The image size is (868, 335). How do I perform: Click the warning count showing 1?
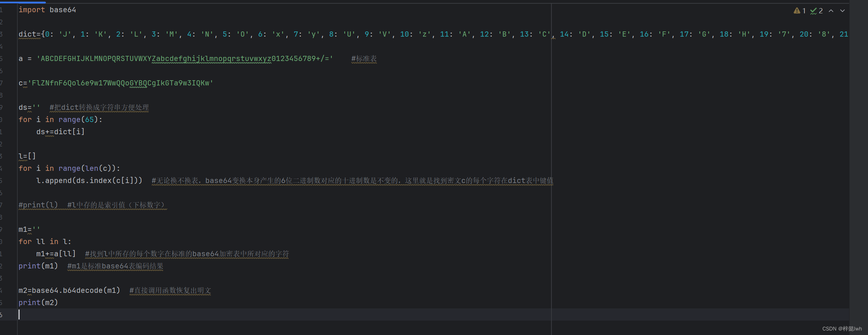click(x=803, y=10)
